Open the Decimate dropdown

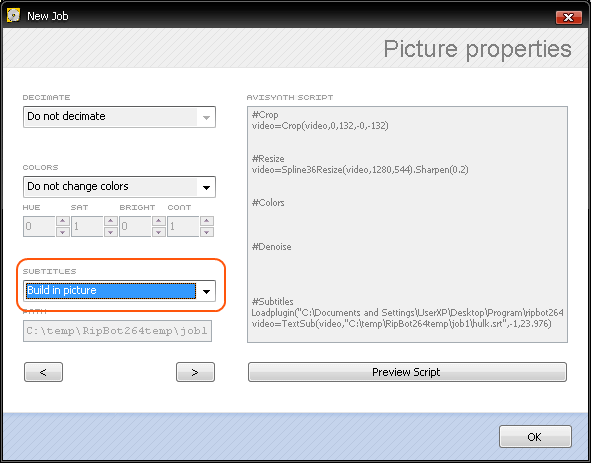pyautogui.click(x=119, y=117)
